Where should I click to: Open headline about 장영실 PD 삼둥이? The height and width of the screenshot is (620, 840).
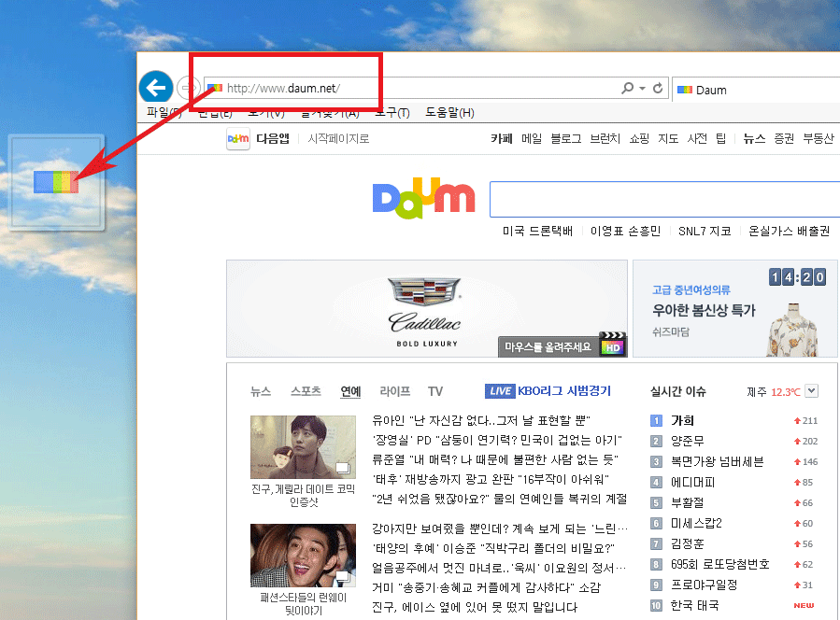(x=497, y=440)
